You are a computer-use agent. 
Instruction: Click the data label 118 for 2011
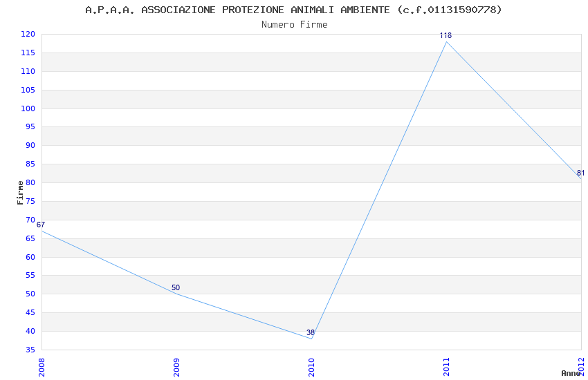445,35
